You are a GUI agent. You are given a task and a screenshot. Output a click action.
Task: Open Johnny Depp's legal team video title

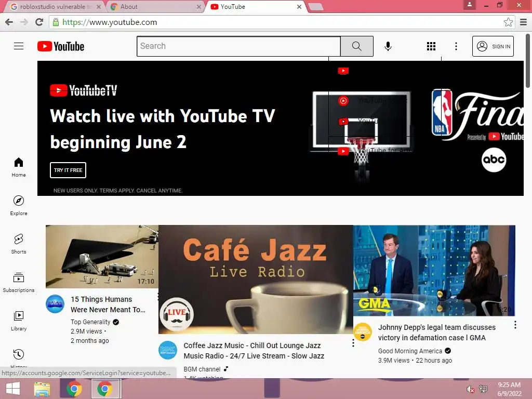(x=436, y=332)
